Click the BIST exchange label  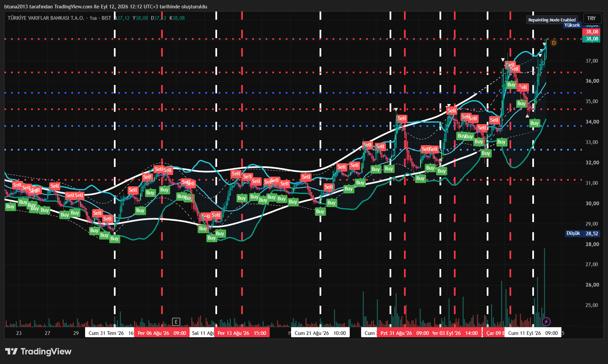[x=106, y=18]
